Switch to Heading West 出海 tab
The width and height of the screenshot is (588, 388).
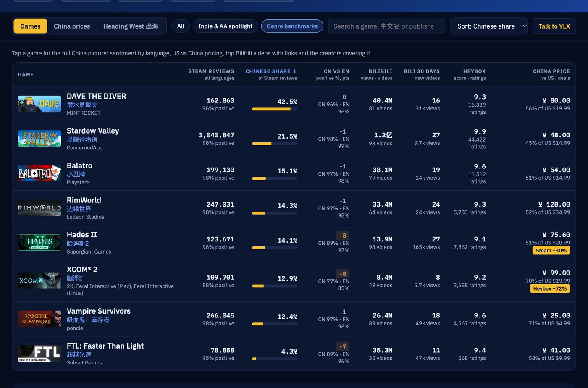[x=131, y=26]
